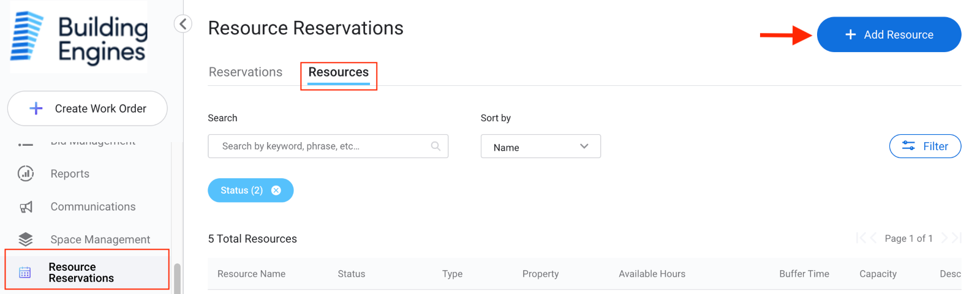Open the Sort by Name dropdown
The image size is (980, 294).
[540, 147]
